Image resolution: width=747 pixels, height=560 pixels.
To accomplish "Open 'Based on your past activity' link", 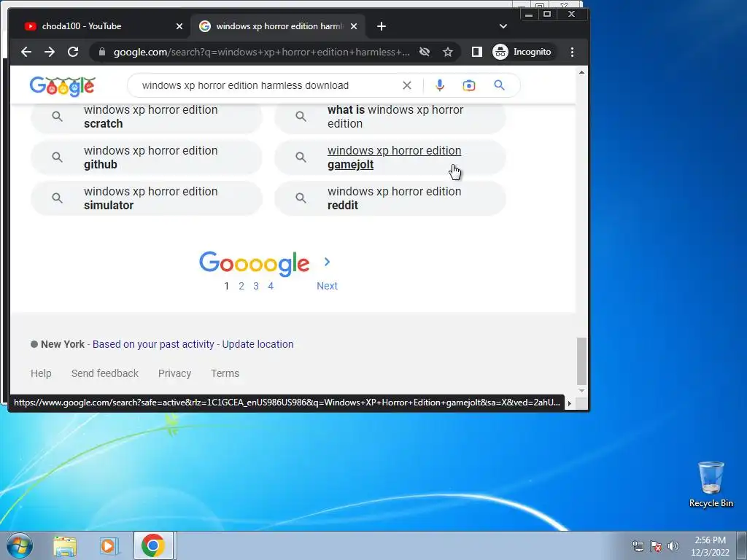I will pos(153,344).
